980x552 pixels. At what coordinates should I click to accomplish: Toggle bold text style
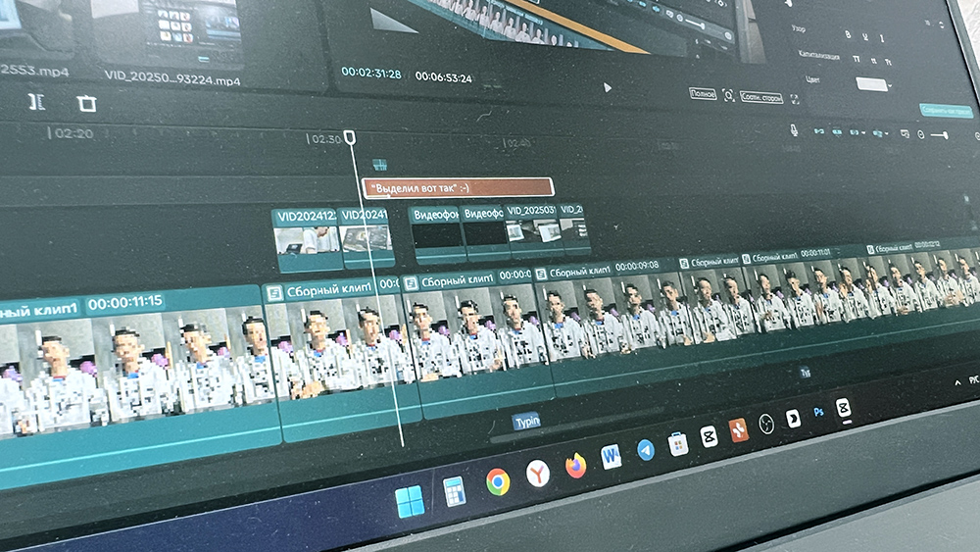(x=847, y=34)
